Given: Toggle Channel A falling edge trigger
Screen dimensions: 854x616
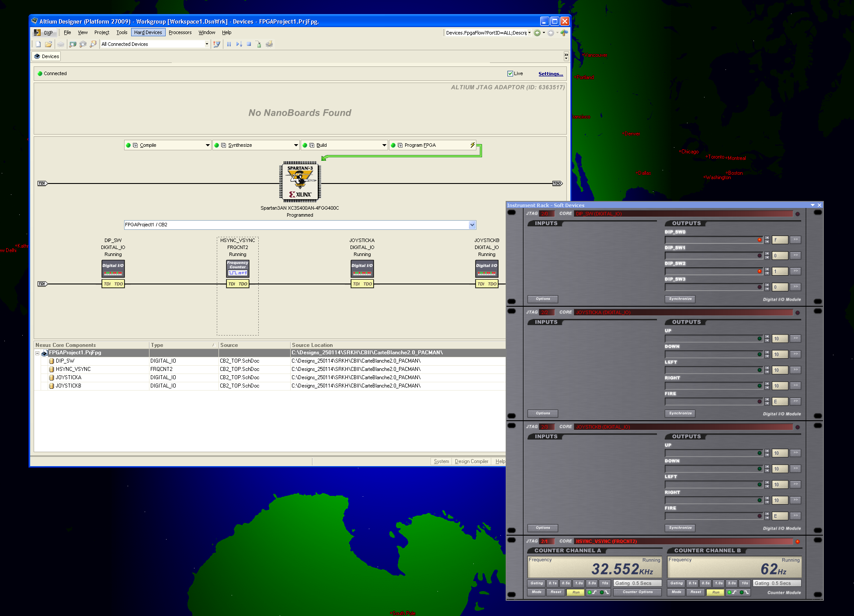Looking at the screenshot, I should [604, 592].
